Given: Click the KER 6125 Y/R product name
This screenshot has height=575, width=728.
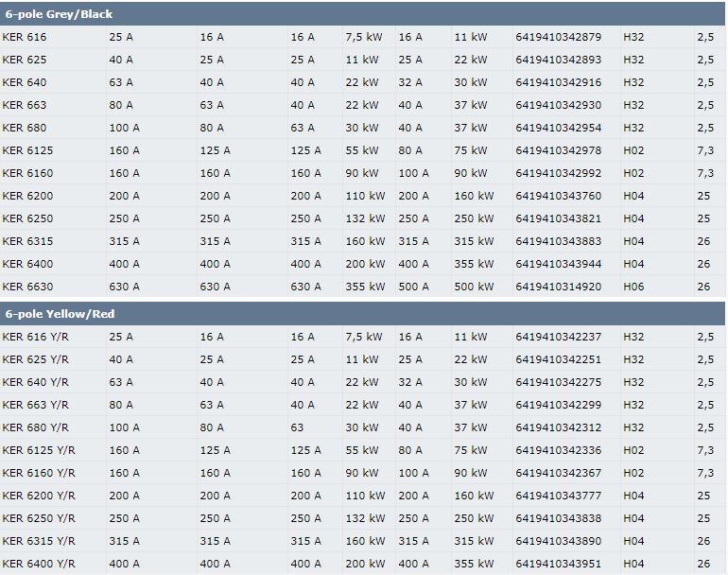Looking at the screenshot, I should coord(39,450).
